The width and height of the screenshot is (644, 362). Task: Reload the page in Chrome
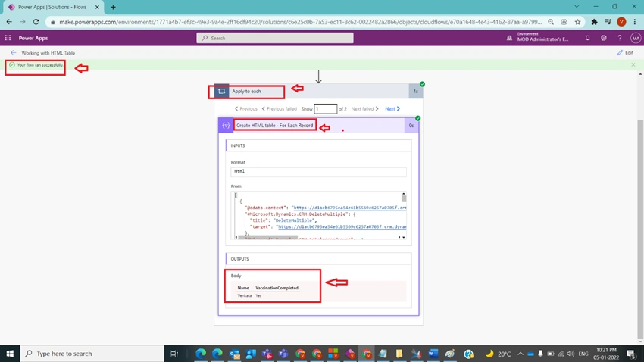click(x=36, y=22)
